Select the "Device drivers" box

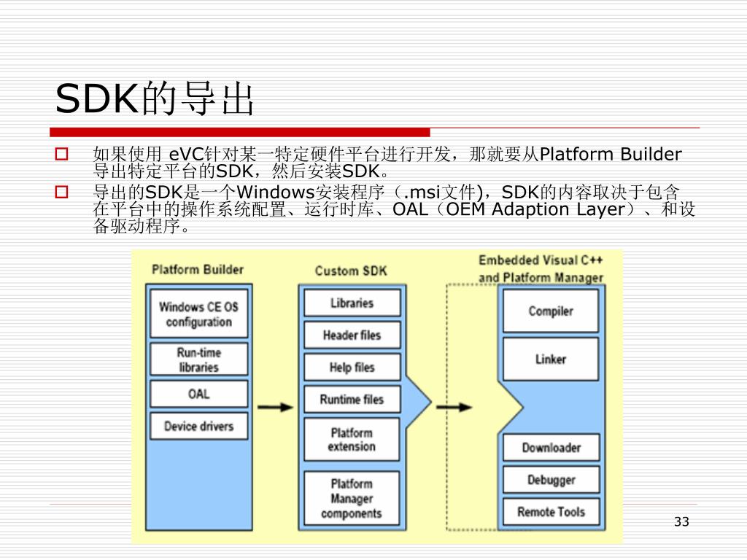pyautogui.click(x=198, y=426)
